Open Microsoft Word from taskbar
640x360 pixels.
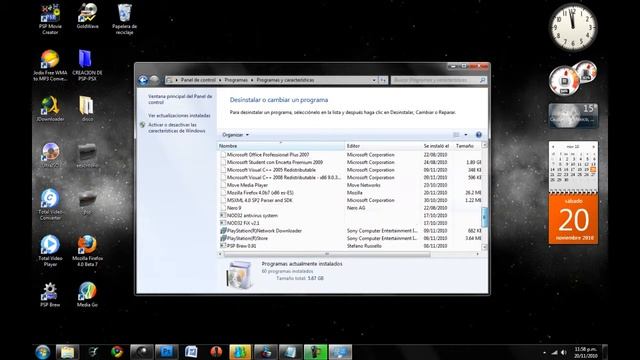tap(191, 352)
